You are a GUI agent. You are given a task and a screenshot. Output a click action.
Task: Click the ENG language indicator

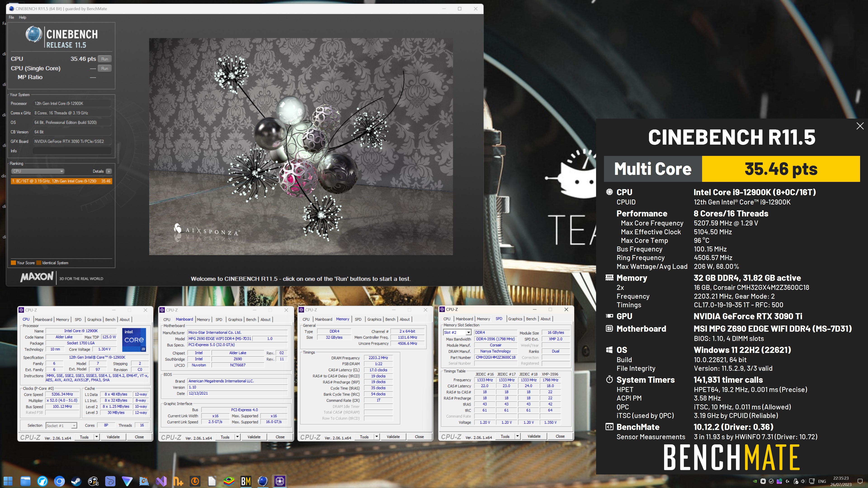822,481
